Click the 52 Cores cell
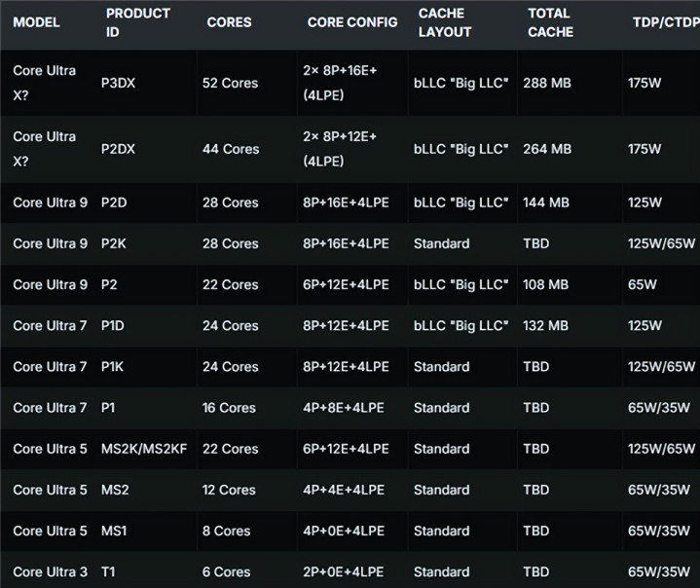The width and height of the screenshot is (700, 588). tap(230, 83)
